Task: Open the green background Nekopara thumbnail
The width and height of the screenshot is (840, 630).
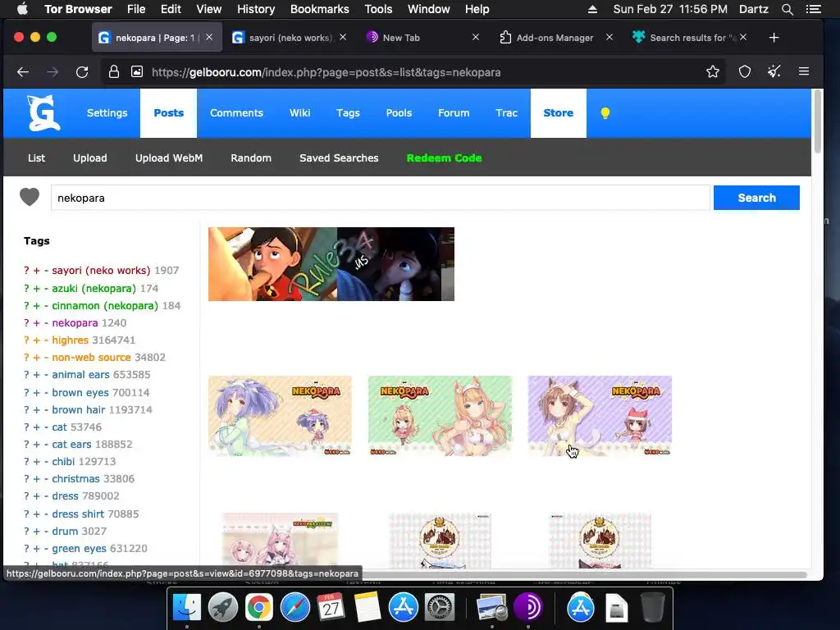Action: coord(440,416)
